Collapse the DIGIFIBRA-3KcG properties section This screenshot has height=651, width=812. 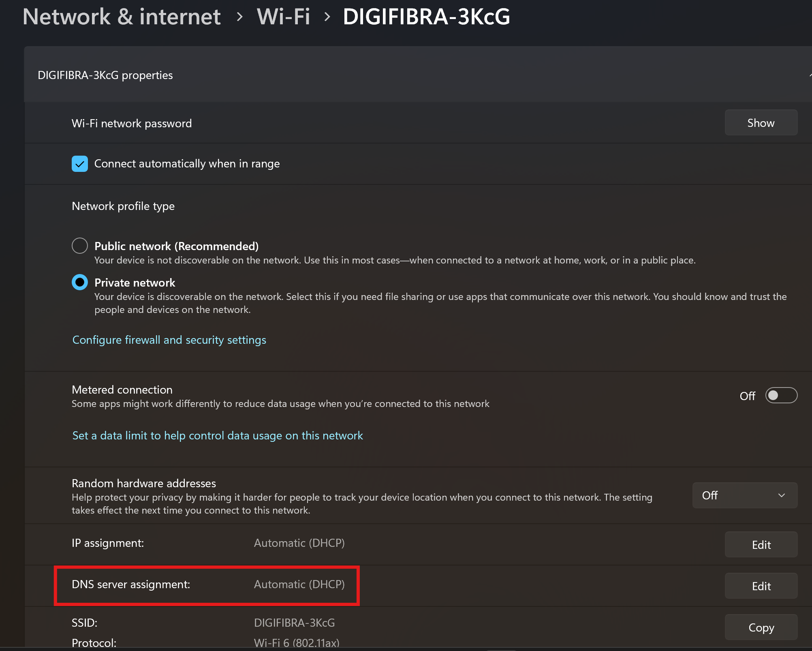pyautogui.click(x=809, y=75)
